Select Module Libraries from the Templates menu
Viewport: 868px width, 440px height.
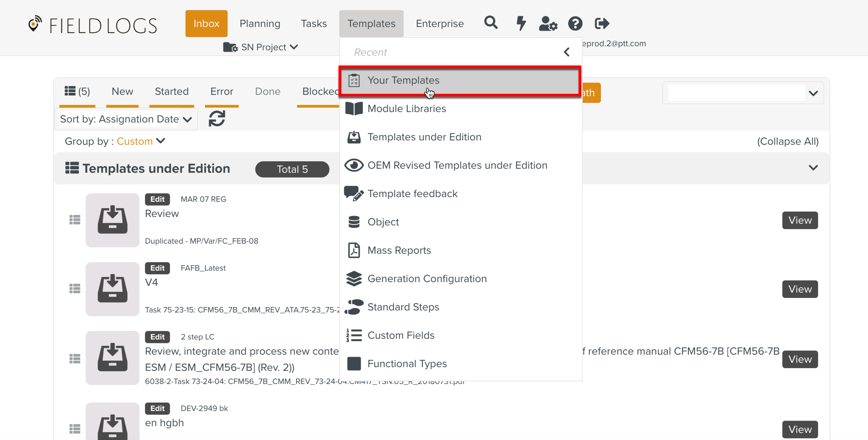click(x=406, y=109)
